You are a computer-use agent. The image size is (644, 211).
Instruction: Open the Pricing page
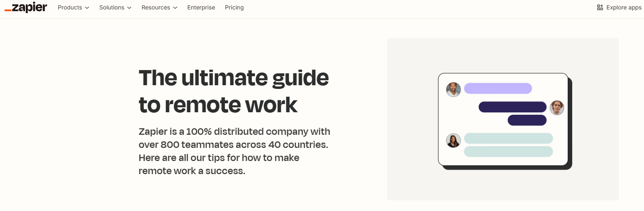pos(234,7)
